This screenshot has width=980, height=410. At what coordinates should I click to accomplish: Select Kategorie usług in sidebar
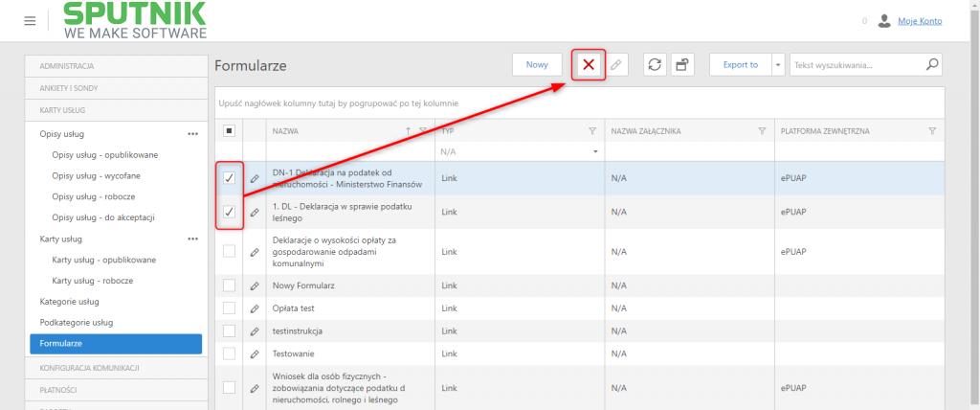click(x=69, y=302)
